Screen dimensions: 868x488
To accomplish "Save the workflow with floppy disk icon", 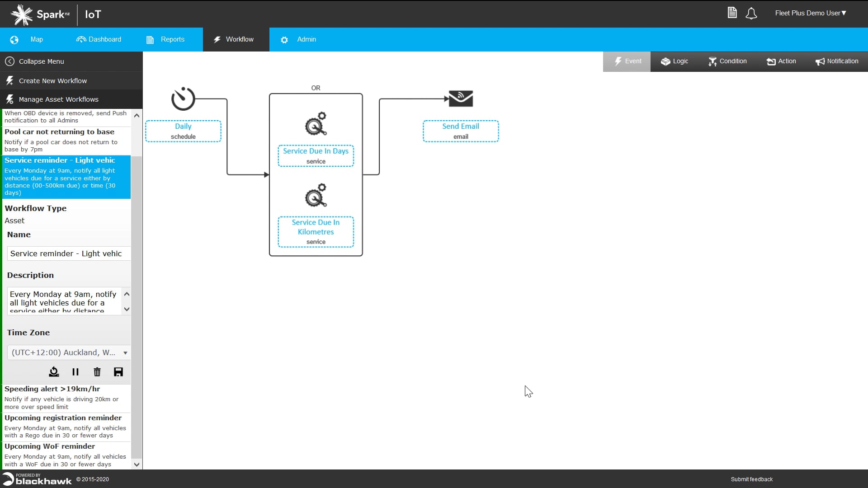I will 118,372.
